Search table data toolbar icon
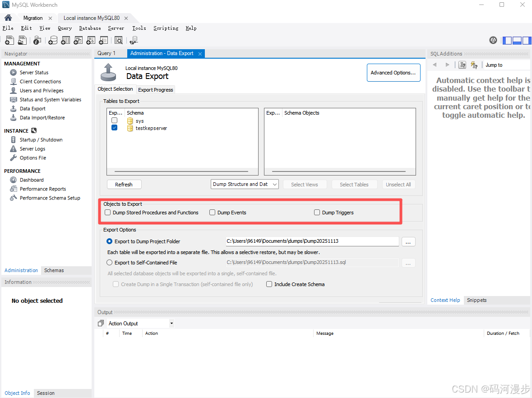 [x=118, y=40]
